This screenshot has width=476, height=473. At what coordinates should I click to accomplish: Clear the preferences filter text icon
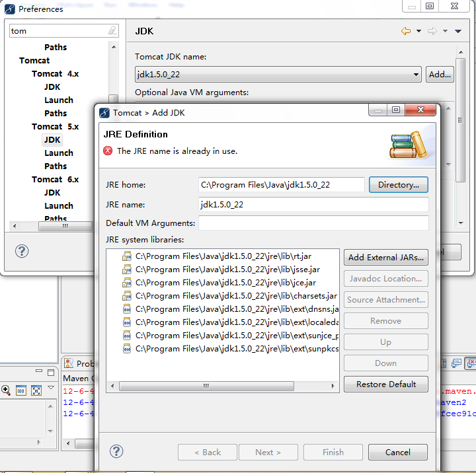click(112, 30)
